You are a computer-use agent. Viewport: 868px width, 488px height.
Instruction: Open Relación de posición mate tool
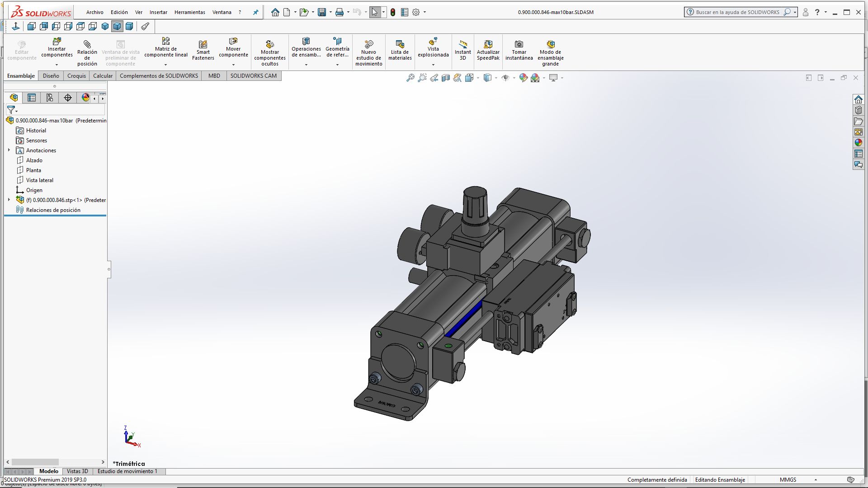(87, 44)
